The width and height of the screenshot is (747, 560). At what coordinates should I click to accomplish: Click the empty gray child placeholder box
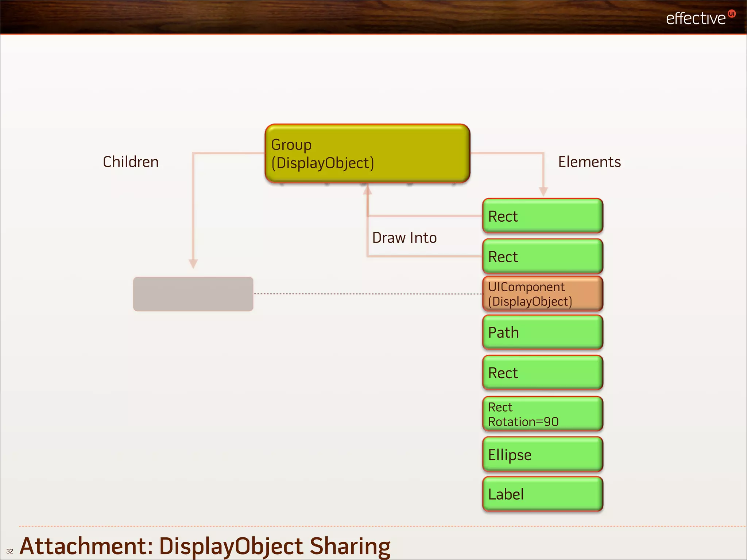193,294
